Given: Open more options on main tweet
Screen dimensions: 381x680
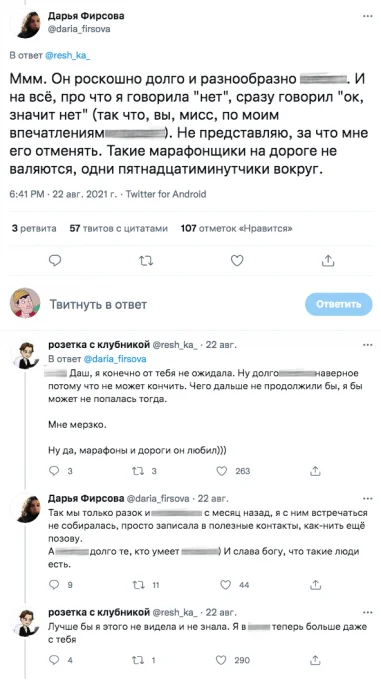Looking at the screenshot, I should pos(367,16).
